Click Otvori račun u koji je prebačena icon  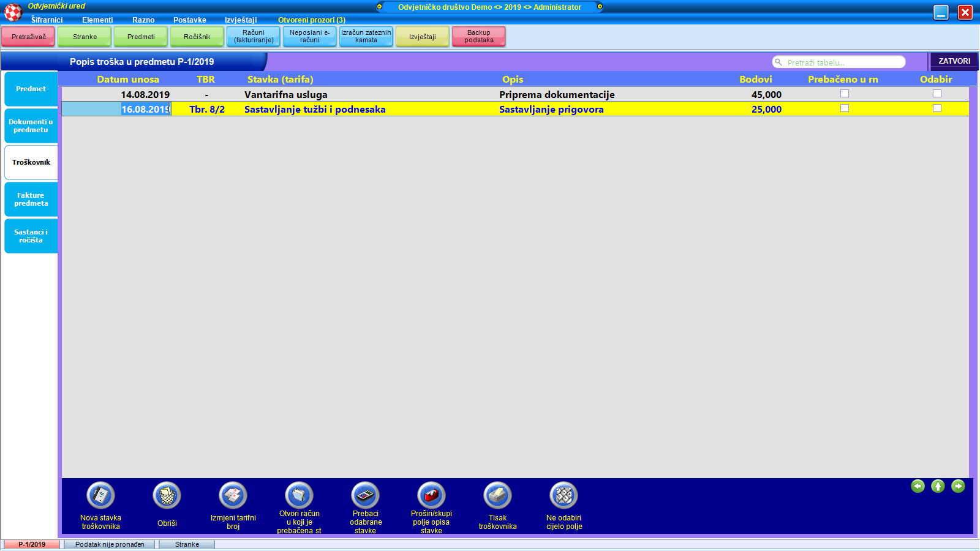(300, 495)
